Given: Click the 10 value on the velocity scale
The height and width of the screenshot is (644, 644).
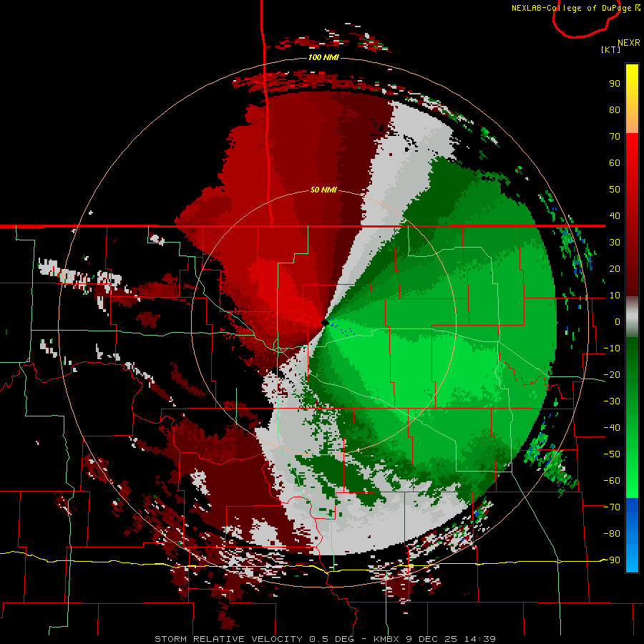Looking at the screenshot, I should 615,296.
